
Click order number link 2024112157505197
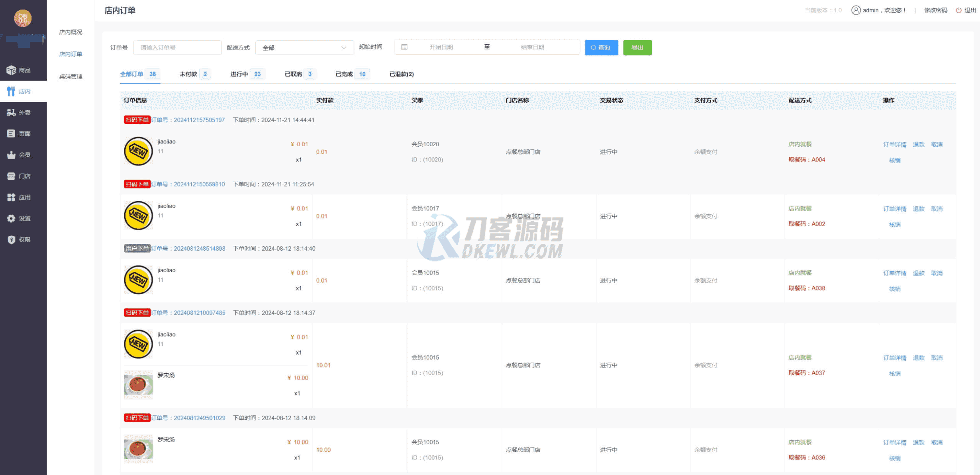click(199, 120)
